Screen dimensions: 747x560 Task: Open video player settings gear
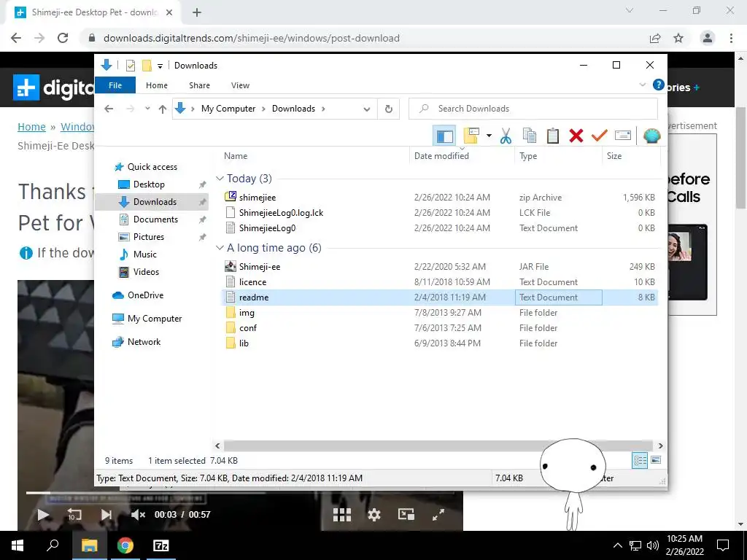374,514
